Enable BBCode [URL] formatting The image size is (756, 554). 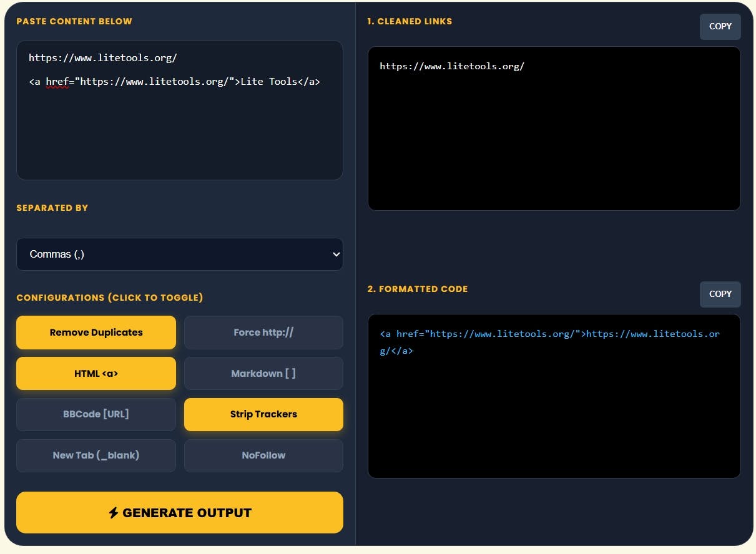click(x=96, y=414)
